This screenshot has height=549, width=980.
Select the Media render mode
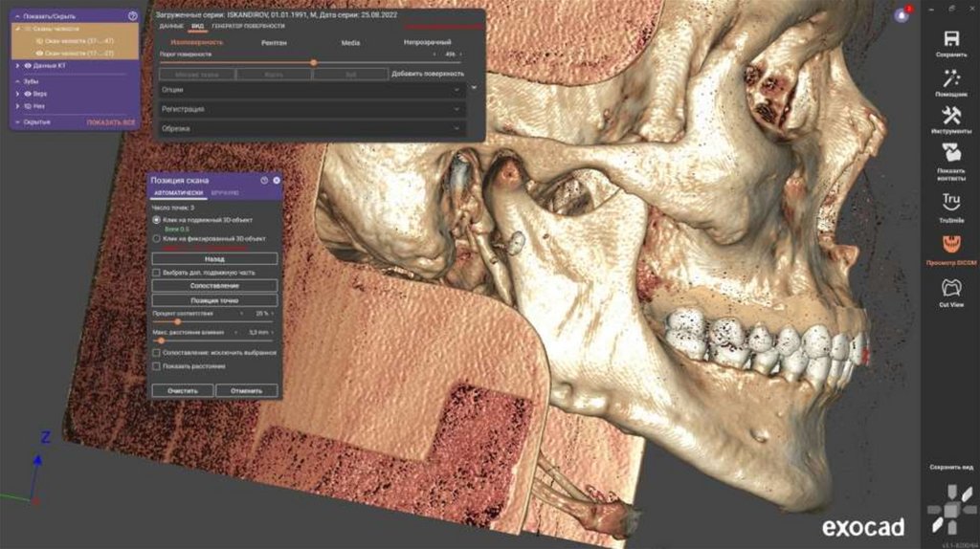coord(350,43)
